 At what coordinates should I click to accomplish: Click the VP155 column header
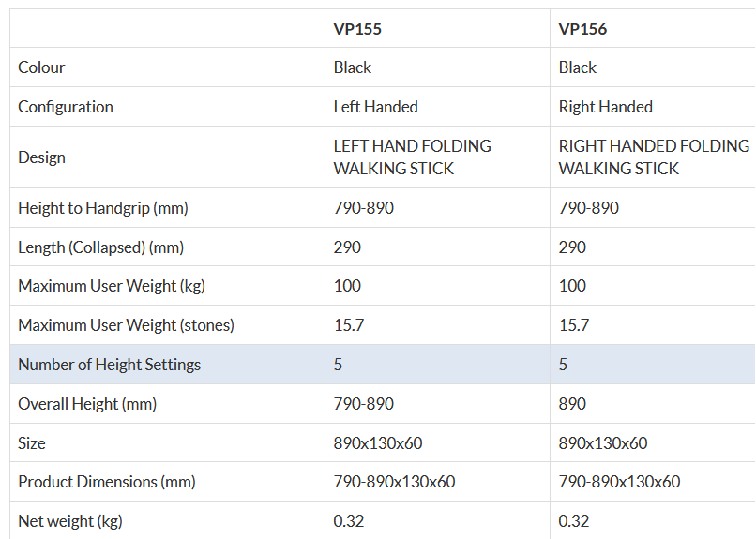pyautogui.click(x=357, y=29)
